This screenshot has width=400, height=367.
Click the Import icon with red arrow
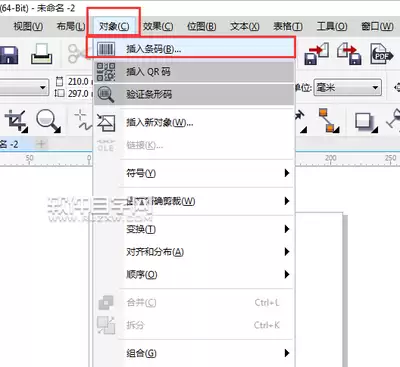point(316,53)
